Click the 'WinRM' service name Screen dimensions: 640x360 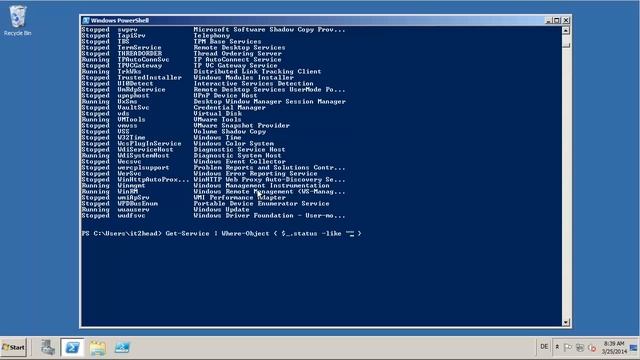click(127, 191)
